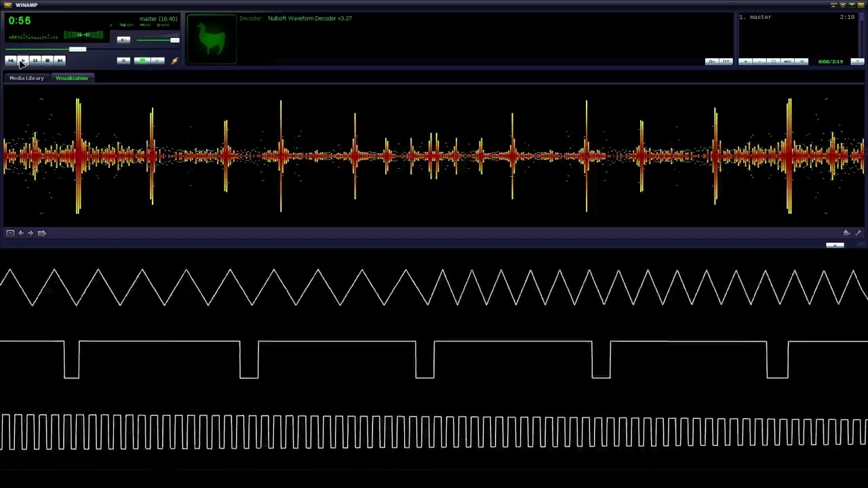Click the elapsed time display 0:56
The height and width of the screenshot is (488, 868).
[20, 21]
